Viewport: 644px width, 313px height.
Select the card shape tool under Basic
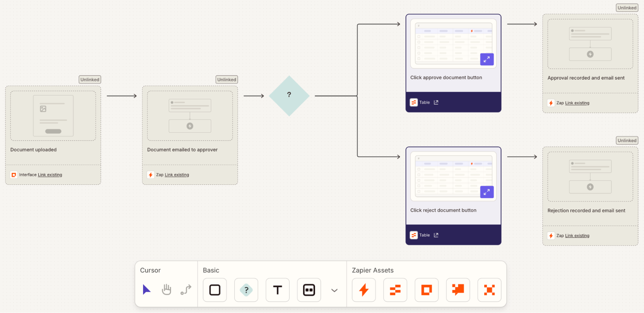pos(309,289)
